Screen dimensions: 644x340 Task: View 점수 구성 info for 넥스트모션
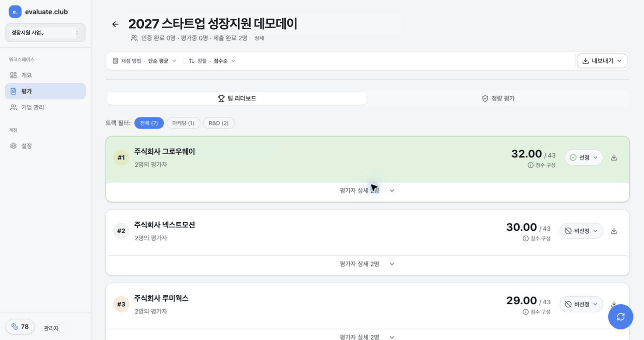pos(537,239)
